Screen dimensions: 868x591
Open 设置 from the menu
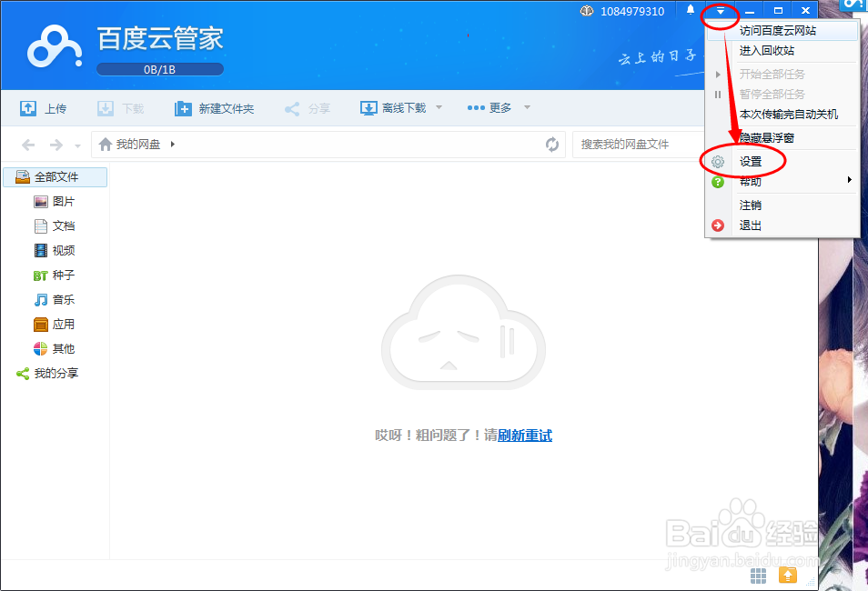[x=782, y=162]
